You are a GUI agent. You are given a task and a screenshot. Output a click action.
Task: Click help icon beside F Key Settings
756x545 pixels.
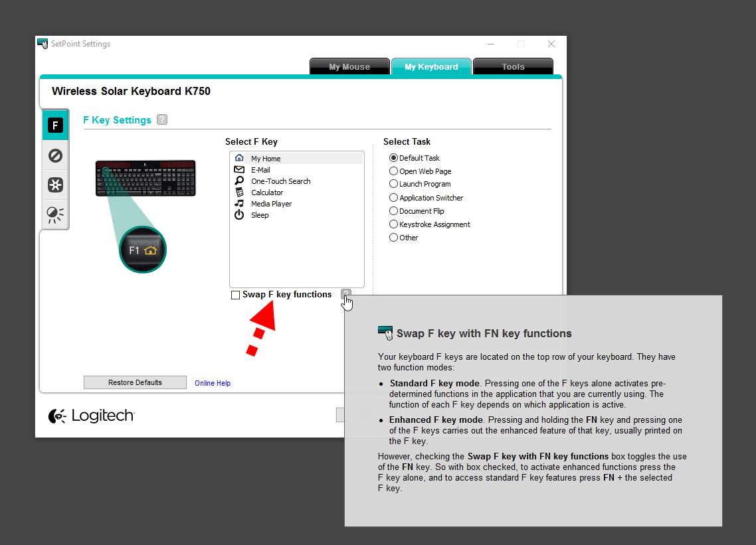[163, 119]
